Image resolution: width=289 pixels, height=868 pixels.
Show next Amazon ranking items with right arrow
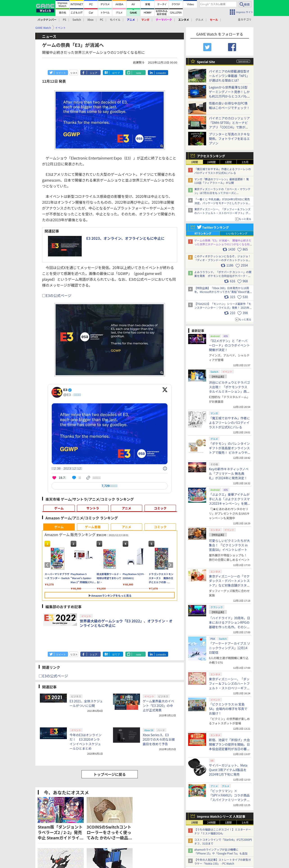coord(171,565)
